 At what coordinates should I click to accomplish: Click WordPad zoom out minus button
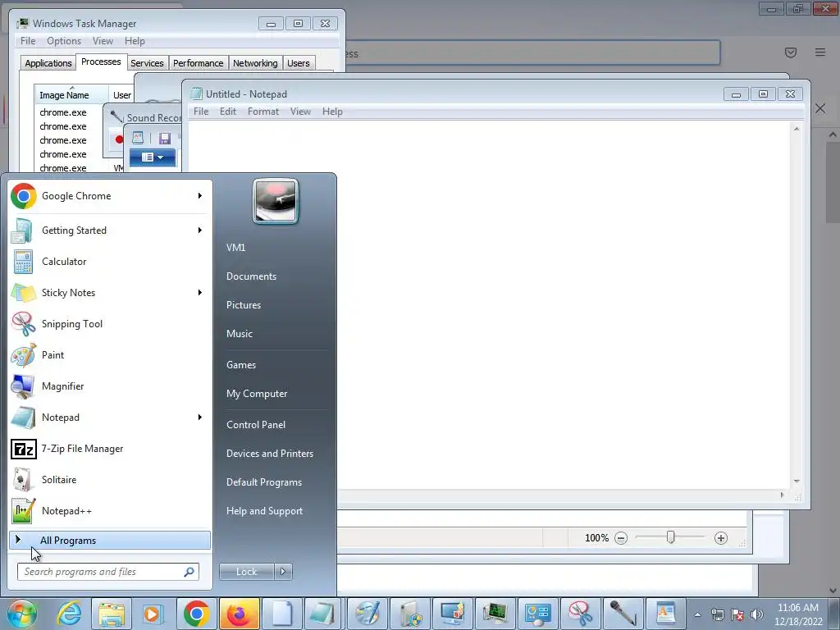tap(621, 538)
